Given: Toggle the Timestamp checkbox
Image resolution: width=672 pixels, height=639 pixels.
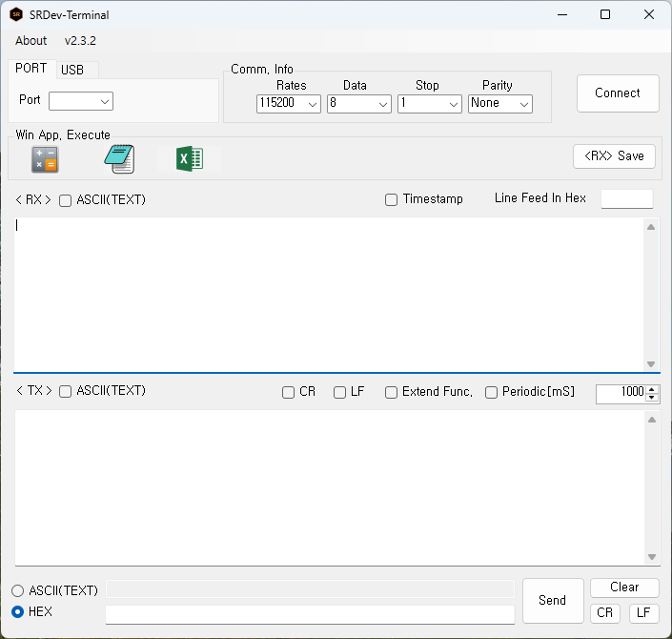Looking at the screenshot, I should (x=391, y=200).
